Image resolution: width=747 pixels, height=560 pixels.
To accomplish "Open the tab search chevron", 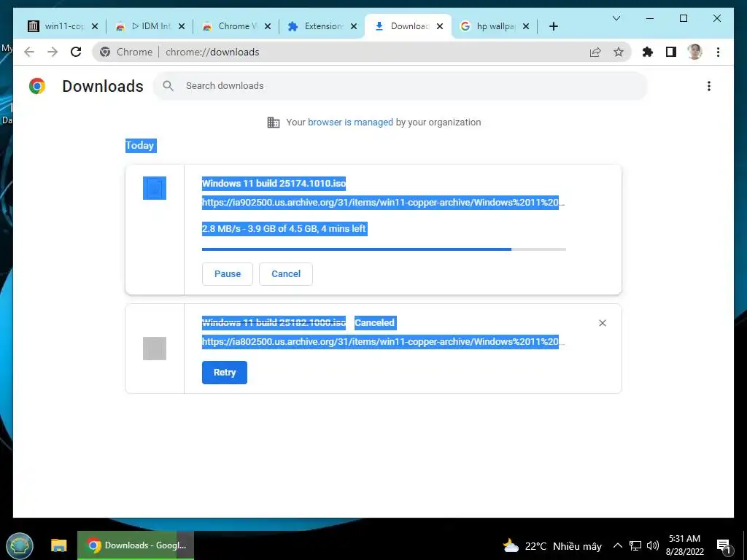I will (616, 18).
